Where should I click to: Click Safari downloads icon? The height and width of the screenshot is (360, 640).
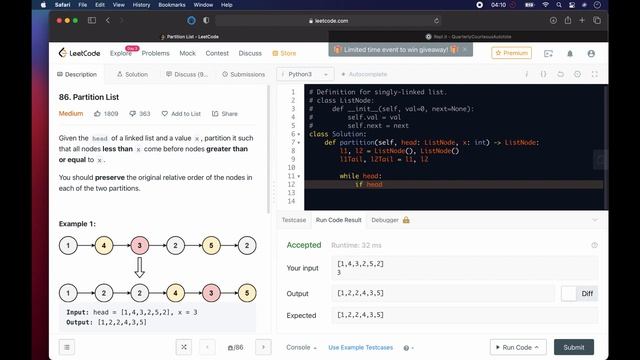[553, 20]
